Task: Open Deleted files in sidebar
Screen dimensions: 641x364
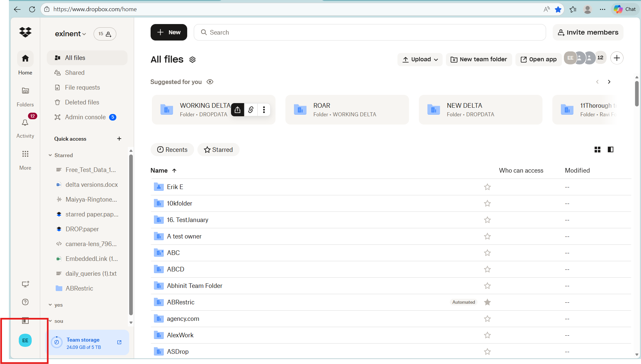Action: (82, 102)
